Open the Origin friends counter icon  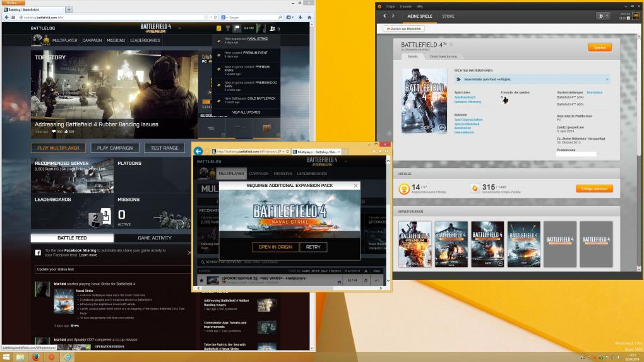pos(602,16)
